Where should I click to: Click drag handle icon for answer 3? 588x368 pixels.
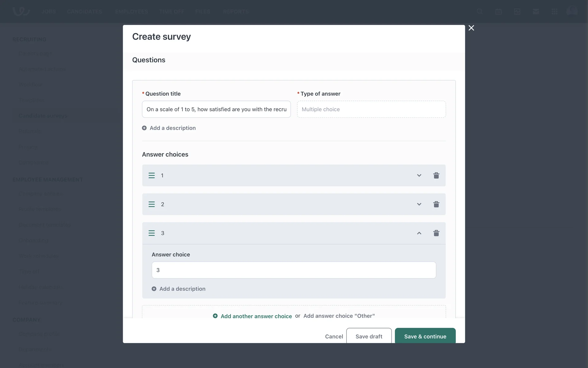[x=152, y=233]
